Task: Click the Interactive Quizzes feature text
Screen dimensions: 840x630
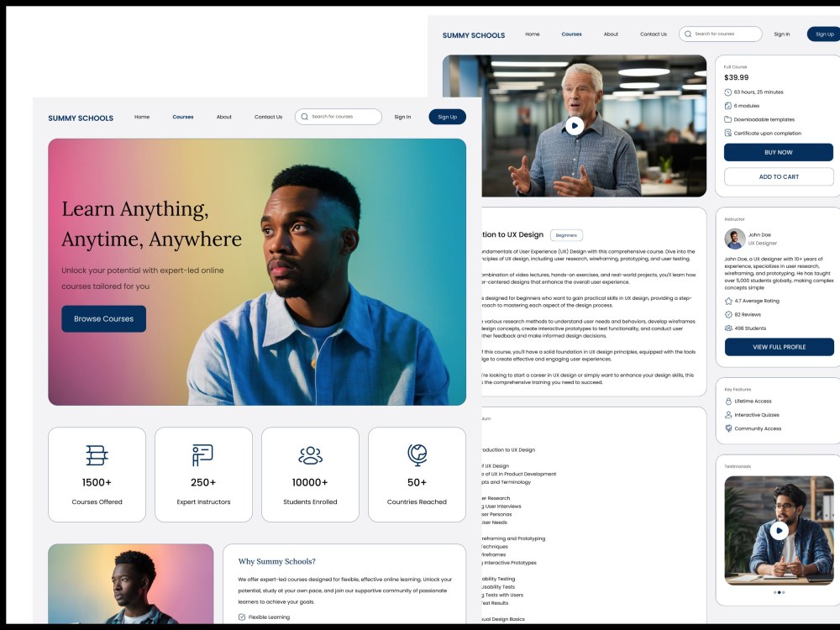Action: point(757,415)
